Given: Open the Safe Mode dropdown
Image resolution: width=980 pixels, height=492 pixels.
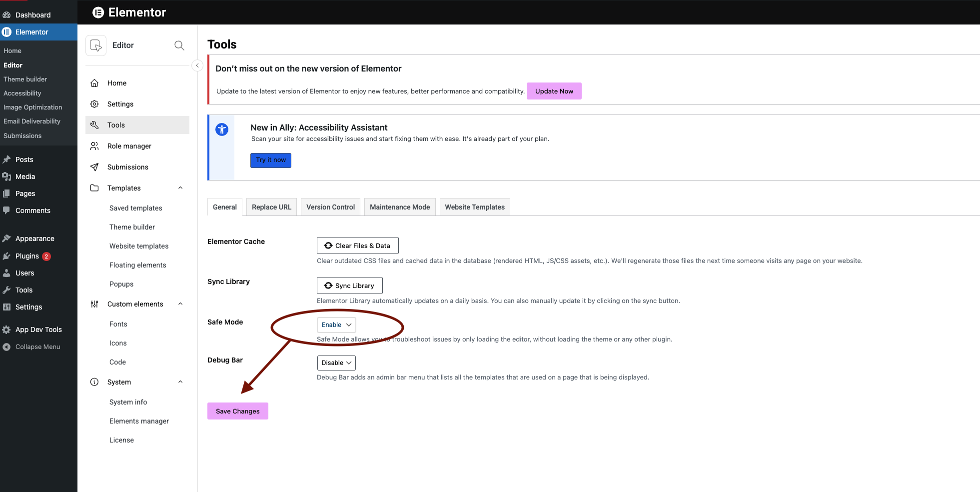Looking at the screenshot, I should click(x=336, y=325).
